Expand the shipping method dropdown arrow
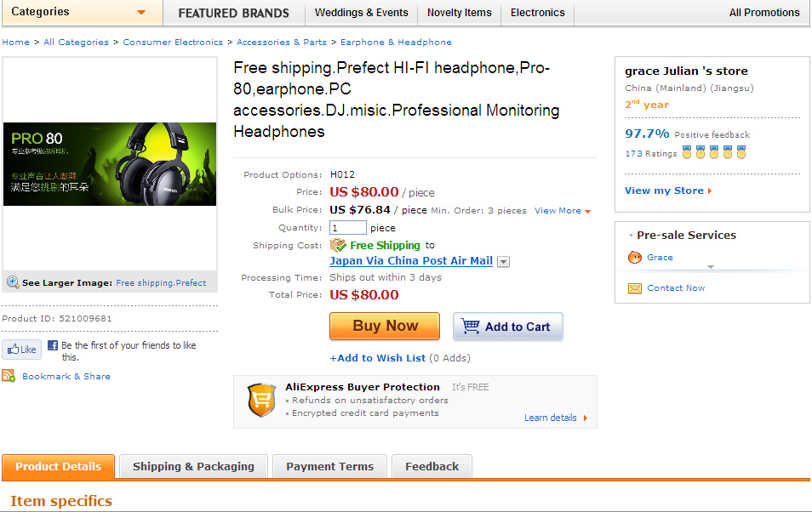Image resolution: width=812 pixels, height=512 pixels. click(x=503, y=262)
